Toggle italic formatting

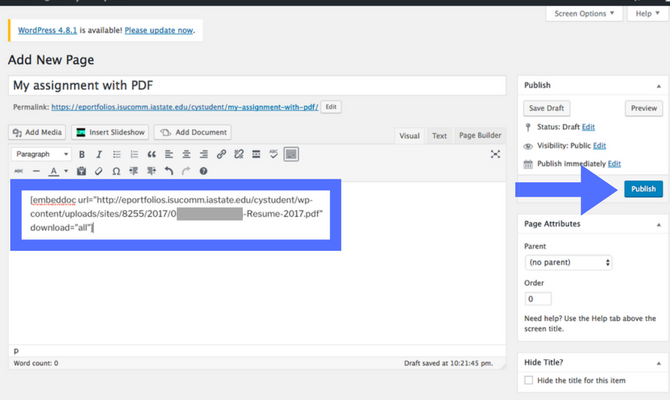coord(99,154)
